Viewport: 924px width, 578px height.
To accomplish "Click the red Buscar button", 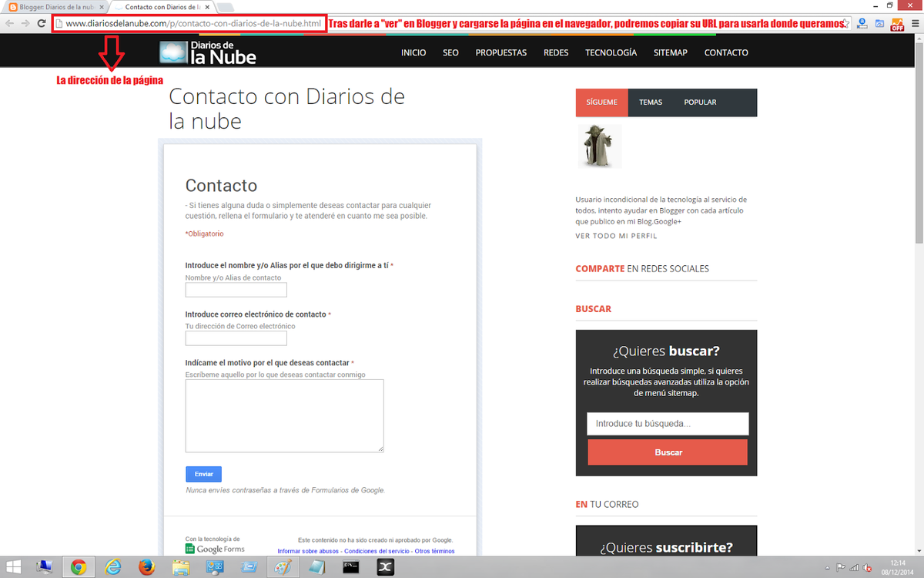I will [x=668, y=452].
